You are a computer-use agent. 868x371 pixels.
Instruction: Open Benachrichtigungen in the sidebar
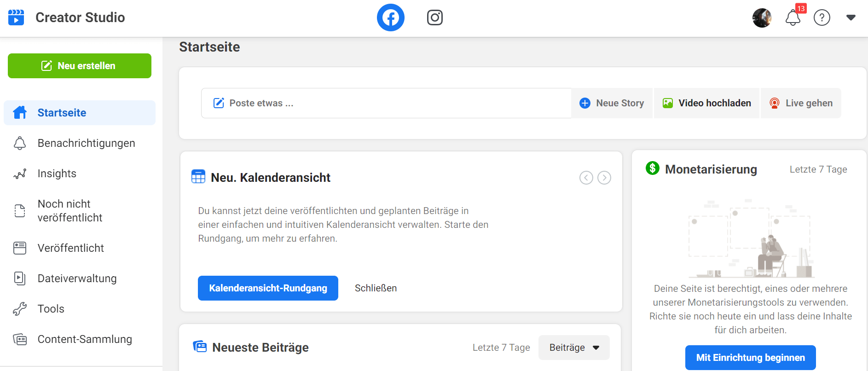tap(80, 143)
